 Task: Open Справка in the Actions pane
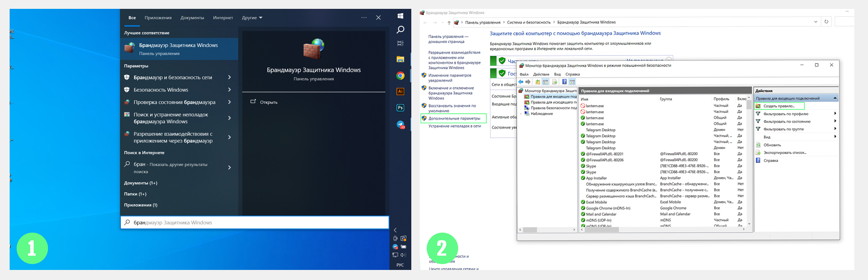pyautogui.click(x=770, y=161)
